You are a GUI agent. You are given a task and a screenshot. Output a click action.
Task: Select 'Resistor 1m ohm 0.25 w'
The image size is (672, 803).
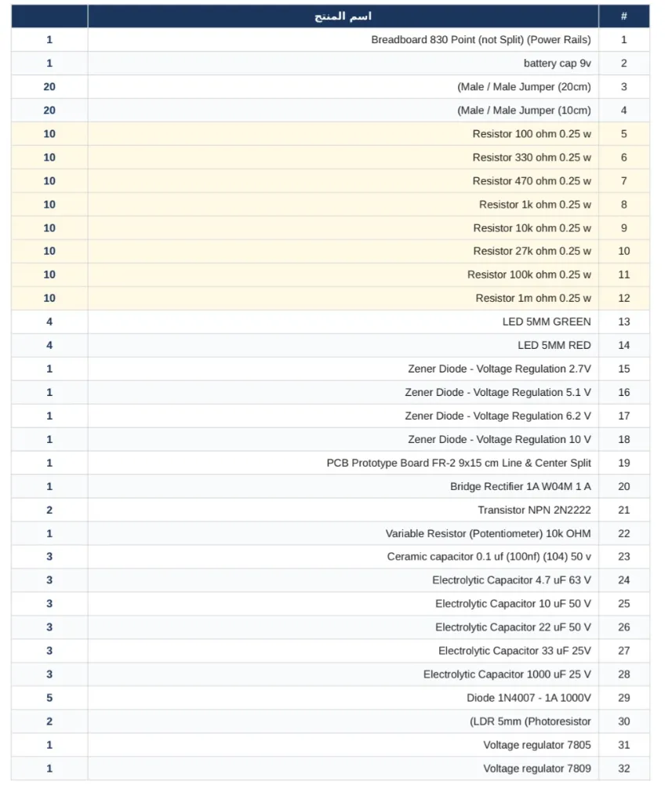[533, 299]
